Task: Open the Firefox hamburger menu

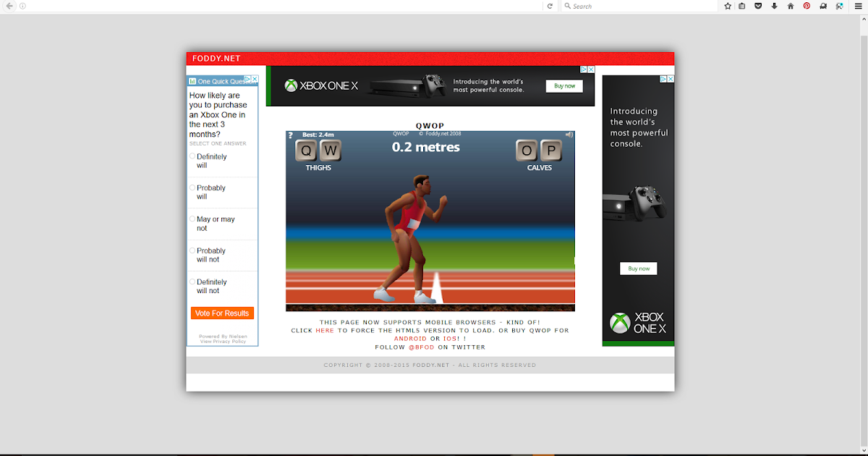Action: (x=859, y=6)
